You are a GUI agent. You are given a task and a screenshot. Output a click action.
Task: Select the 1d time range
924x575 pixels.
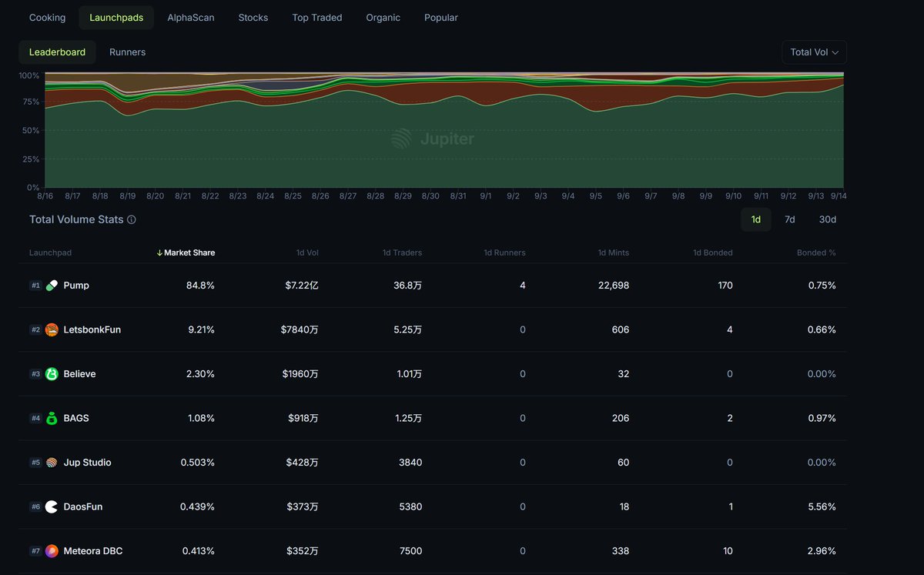[756, 219]
